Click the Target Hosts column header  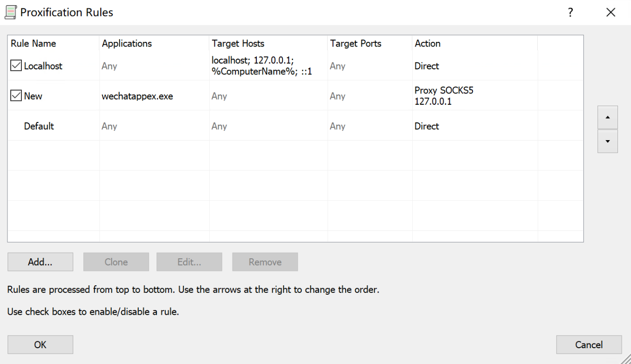(x=238, y=43)
